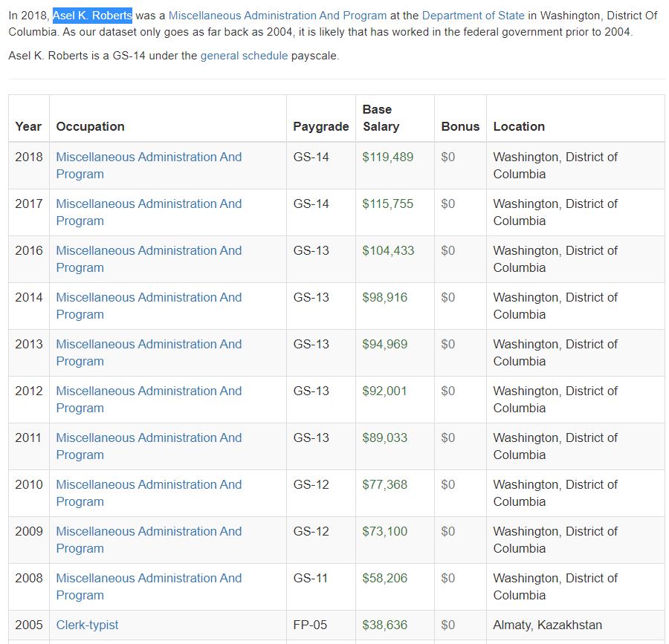Click the general schedule payscale link
Screen dimensions: 669x644
(244, 56)
